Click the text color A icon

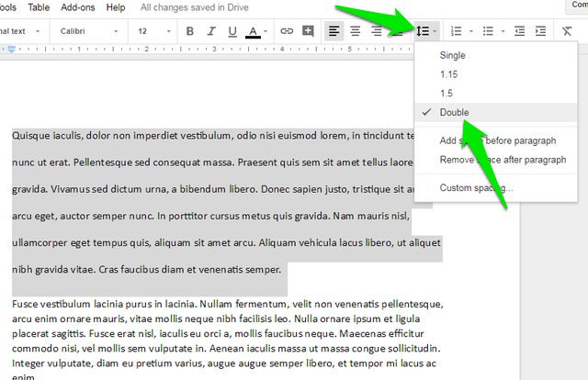[254, 31]
